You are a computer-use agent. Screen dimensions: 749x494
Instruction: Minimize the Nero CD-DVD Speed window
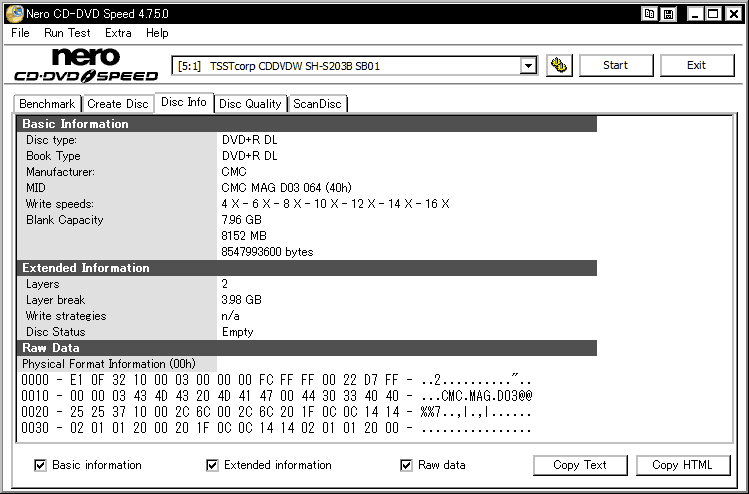695,14
